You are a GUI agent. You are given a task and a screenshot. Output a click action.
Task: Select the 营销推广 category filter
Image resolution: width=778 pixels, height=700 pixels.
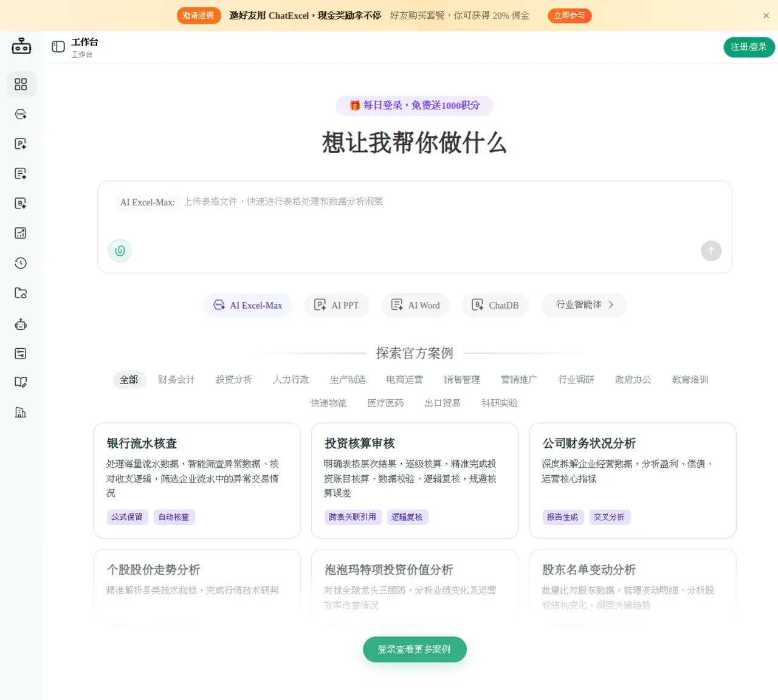519,380
